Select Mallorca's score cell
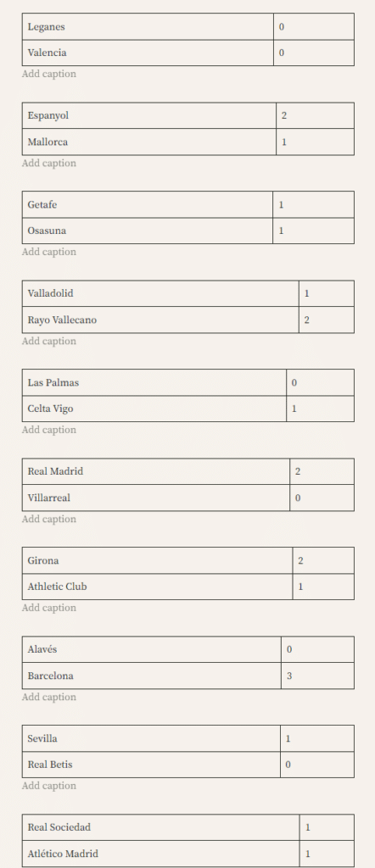Screen dimensions: 375x868 point(315,142)
